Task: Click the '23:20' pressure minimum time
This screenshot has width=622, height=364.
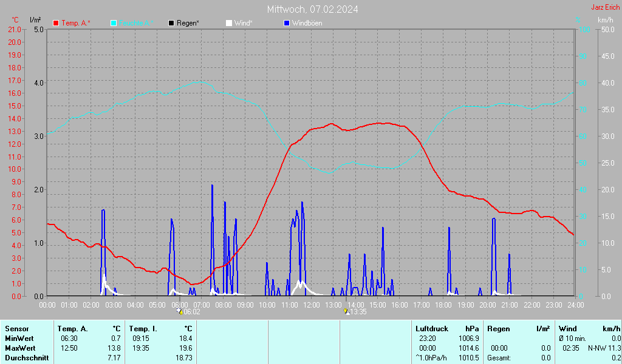Action: [x=428, y=339]
